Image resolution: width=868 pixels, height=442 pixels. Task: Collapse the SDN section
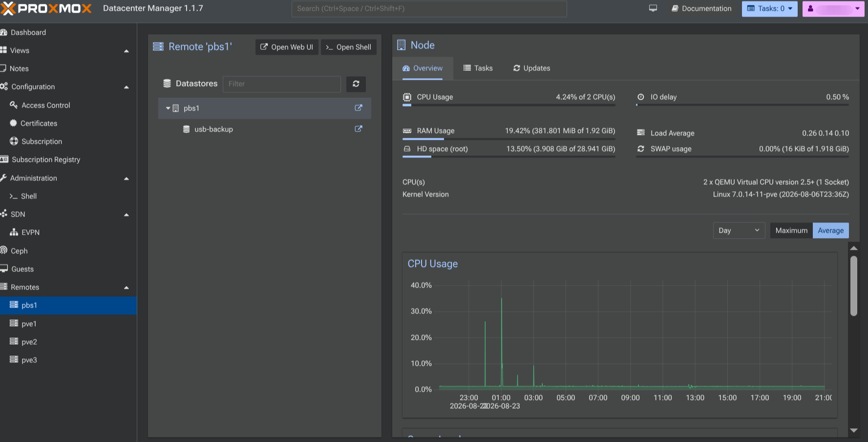pyautogui.click(x=127, y=215)
